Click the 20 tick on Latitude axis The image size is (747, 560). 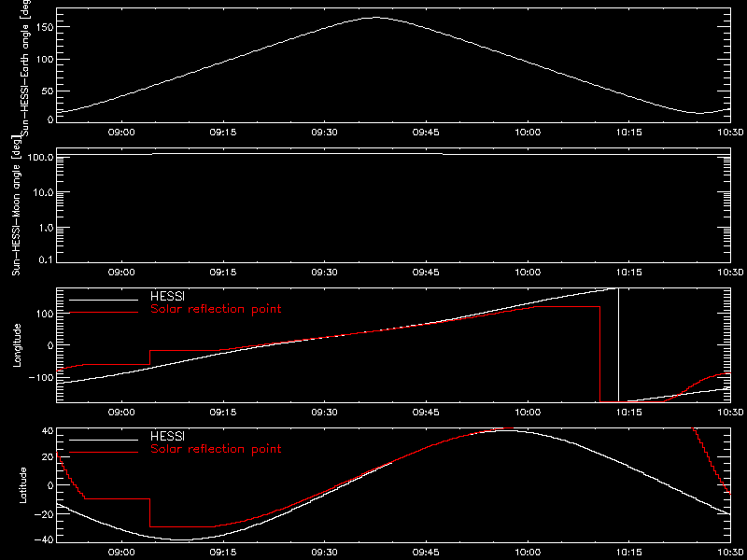(x=48, y=457)
